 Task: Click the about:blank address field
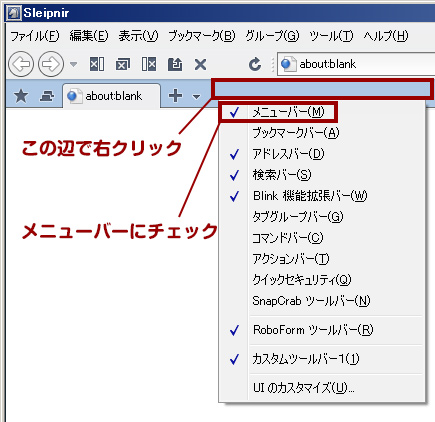click(356, 64)
